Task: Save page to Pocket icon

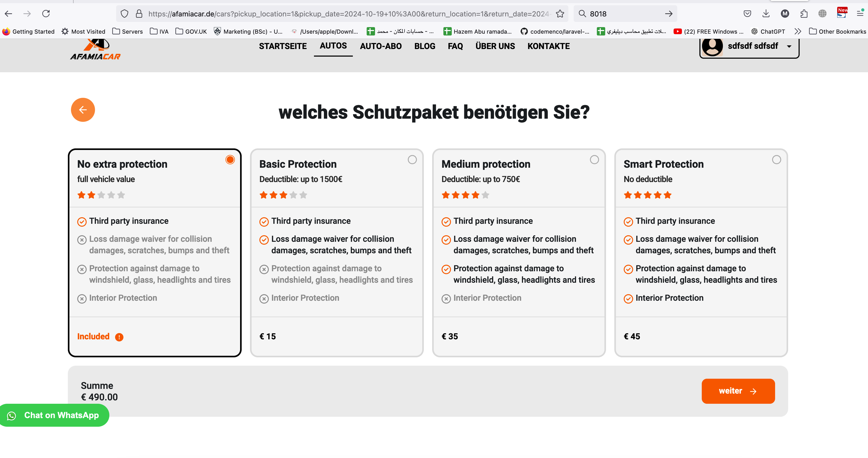Action: tap(747, 14)
